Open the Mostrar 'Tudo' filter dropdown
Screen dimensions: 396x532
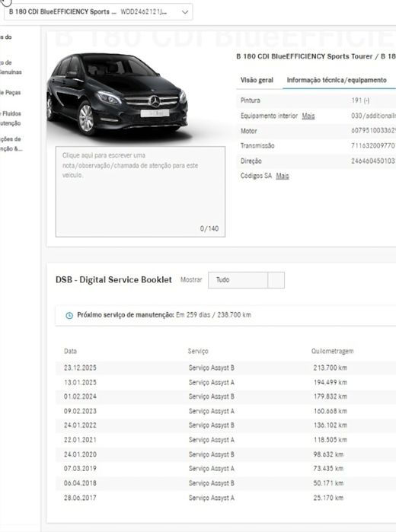[x=246, y=280]
